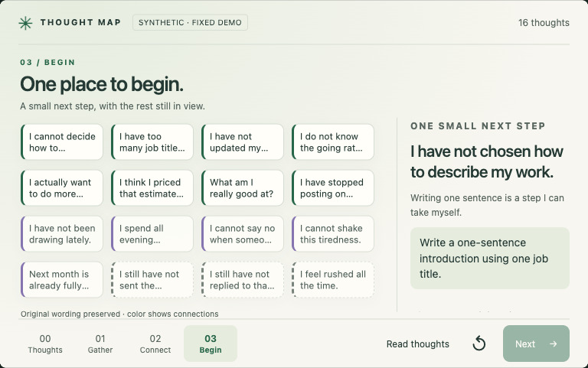Viewport: 588px width, 368px height.
Task: Click the Thought Map asterisk logo icon
Action: pos(25,23)
